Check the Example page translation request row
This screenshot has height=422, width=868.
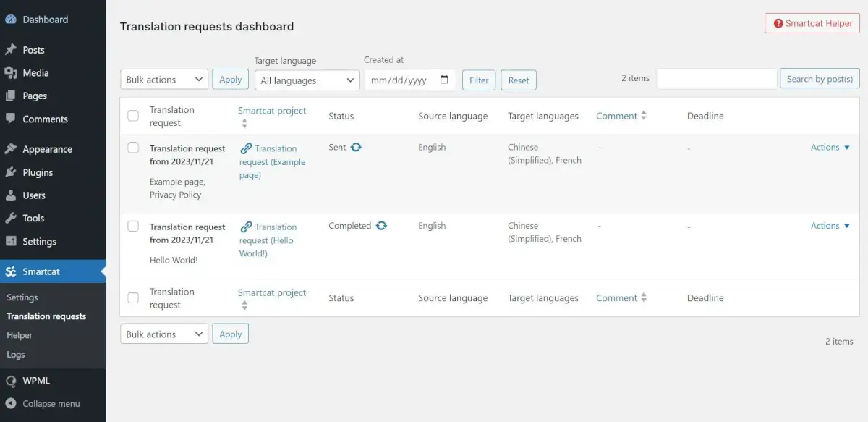click(133, 148)
